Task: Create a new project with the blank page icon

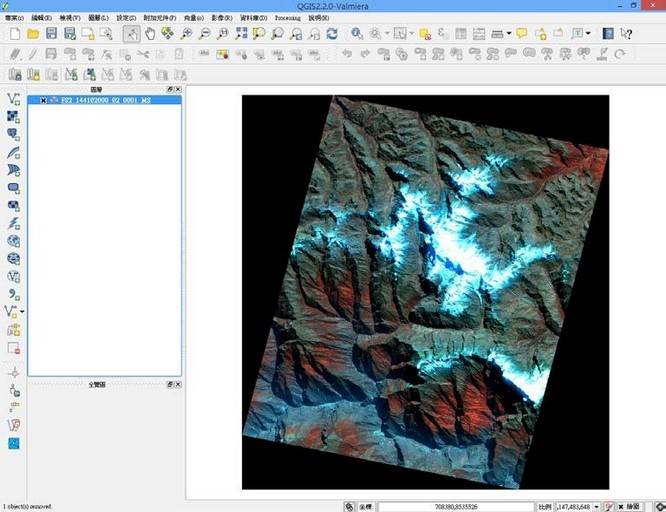Action: (x=15, y=34)
